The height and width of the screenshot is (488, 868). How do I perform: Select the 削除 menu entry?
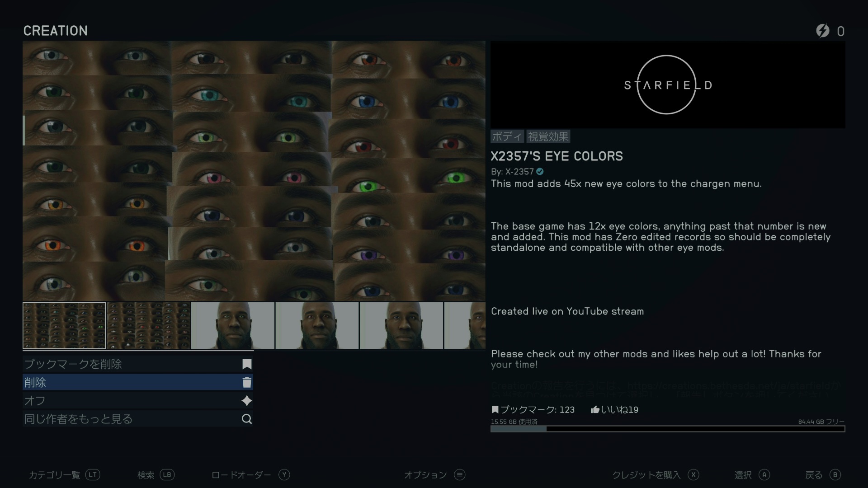tap(136, 383)
